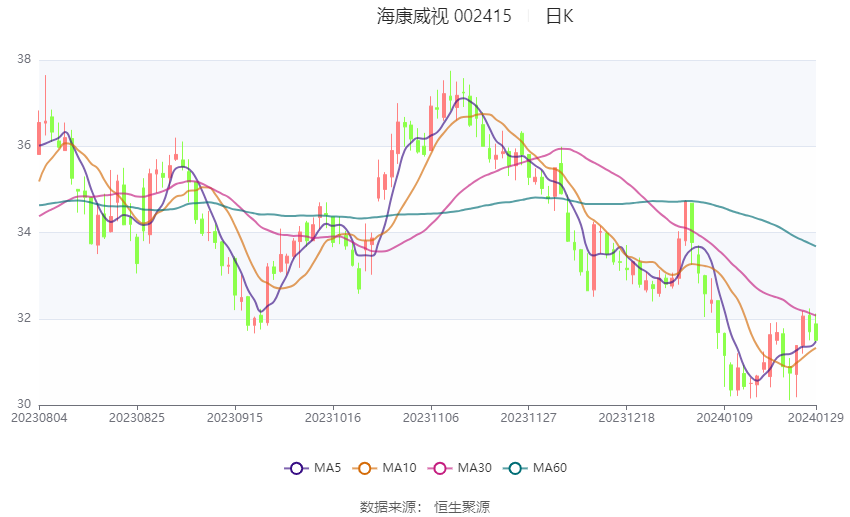Toggle the MA60 teal legend marker
Image resolution: width=850 pixels, height=517 pixels.
[x=514, y=468]
